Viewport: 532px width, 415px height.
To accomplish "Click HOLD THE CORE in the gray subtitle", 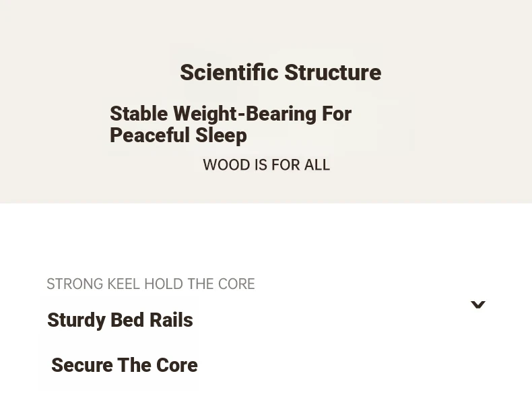I will pyautogui.click(x=199, y=284).
